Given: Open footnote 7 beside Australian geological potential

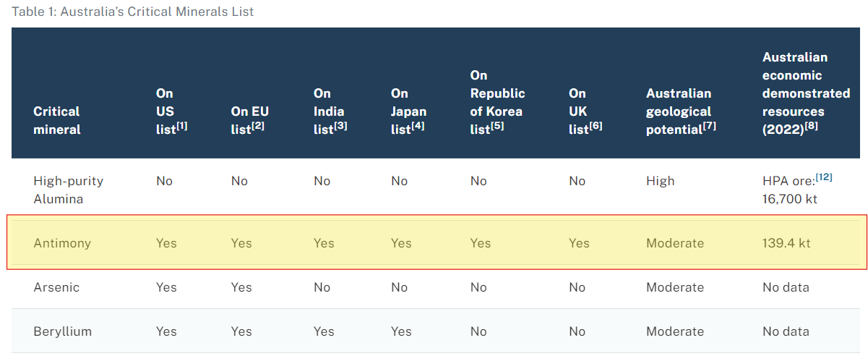Looking at the screenshot, I should 710,126.
